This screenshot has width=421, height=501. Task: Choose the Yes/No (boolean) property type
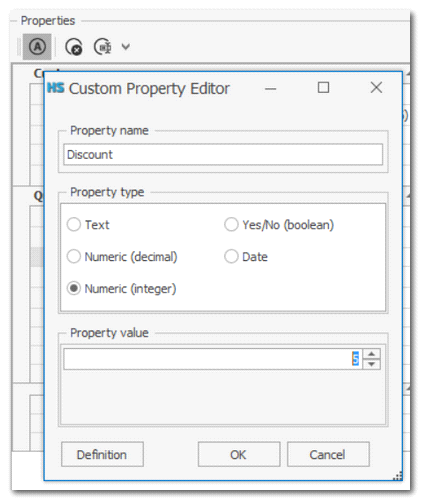[279, 225]
